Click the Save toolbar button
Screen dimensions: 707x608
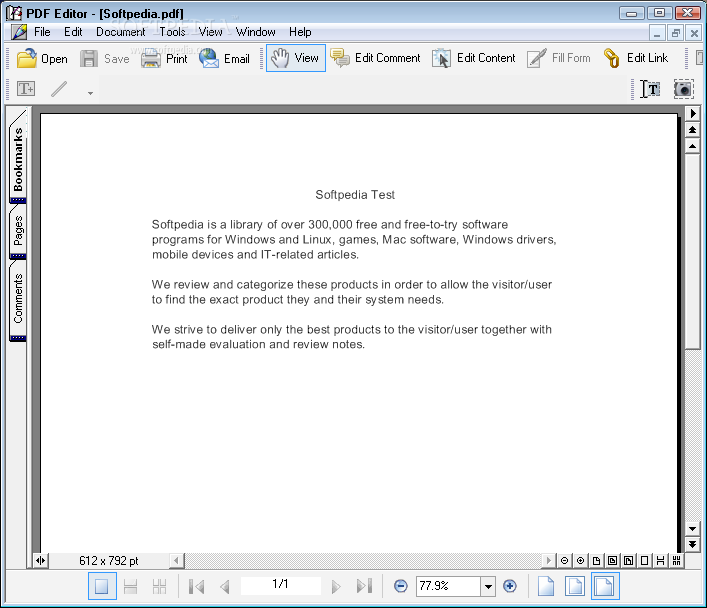105,59
